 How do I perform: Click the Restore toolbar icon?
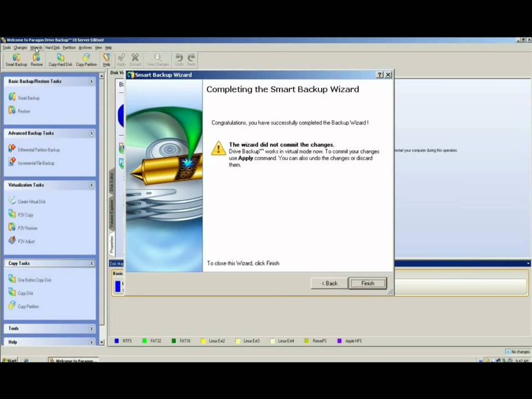tap(37, 60)
